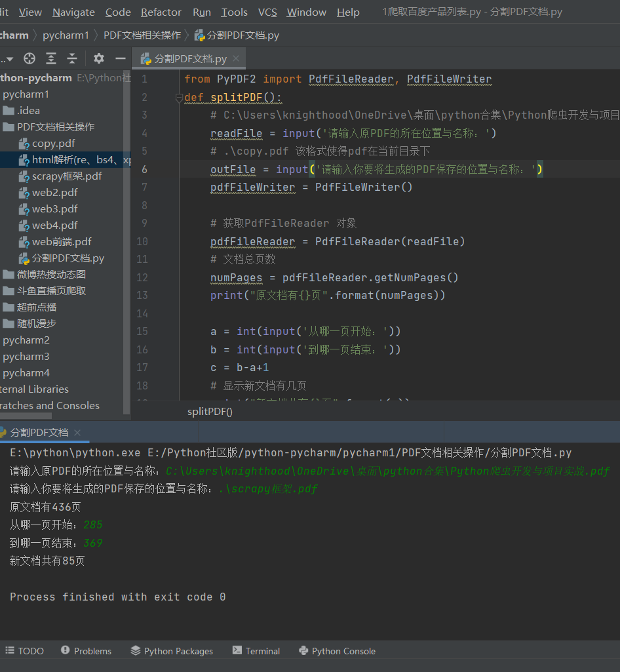Screen dimensions: 620x672
Task: Open the Project view type dropdown
Action: (x=9, y=59)
